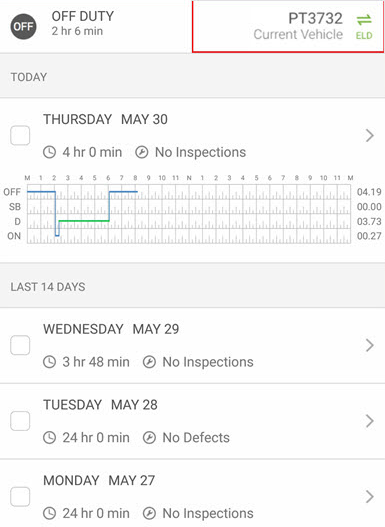
Task: Click the inspection wrench icon on Thursday May 30
Action: [x=141, y=152]
